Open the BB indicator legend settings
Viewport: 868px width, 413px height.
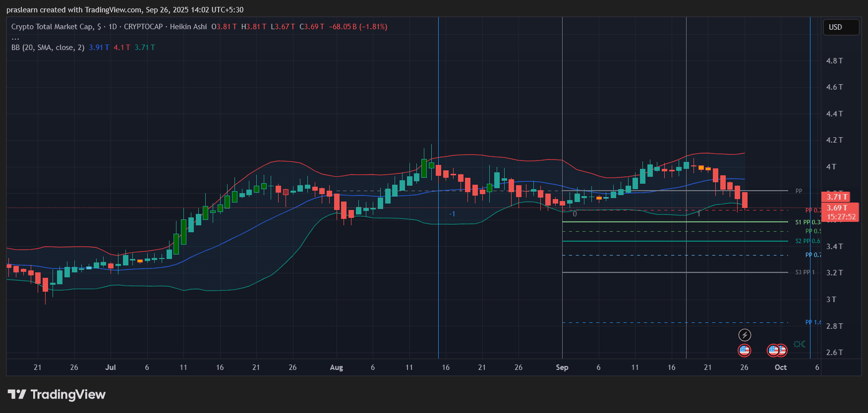[x=48, y=48]
